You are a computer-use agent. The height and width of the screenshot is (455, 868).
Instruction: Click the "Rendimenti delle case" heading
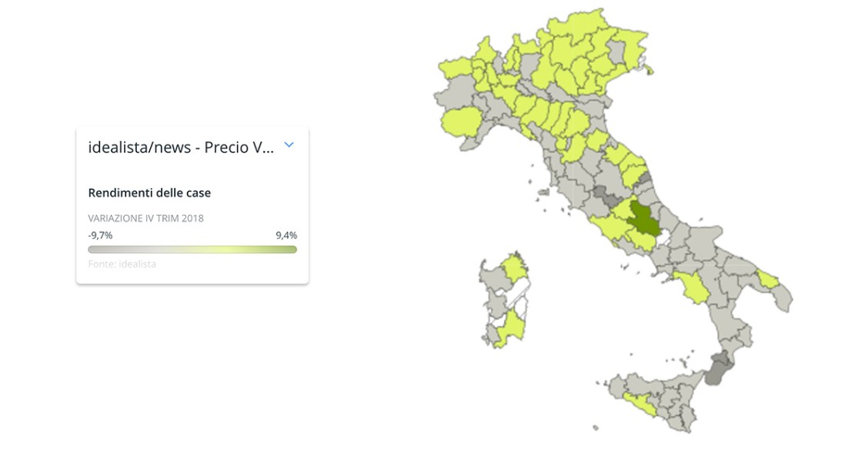pyautogui.click(x=149, y=192)
